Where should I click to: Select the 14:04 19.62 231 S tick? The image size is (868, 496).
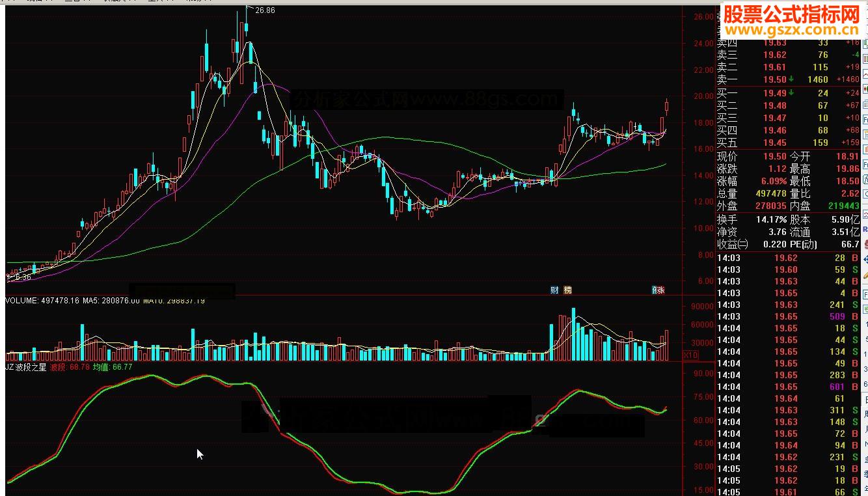click(787, 457)
